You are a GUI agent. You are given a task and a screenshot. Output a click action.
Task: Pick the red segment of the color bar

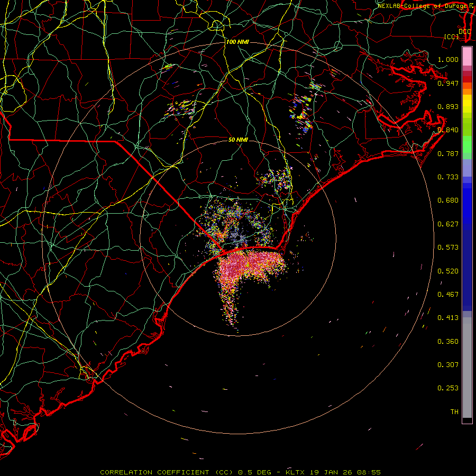467,79
